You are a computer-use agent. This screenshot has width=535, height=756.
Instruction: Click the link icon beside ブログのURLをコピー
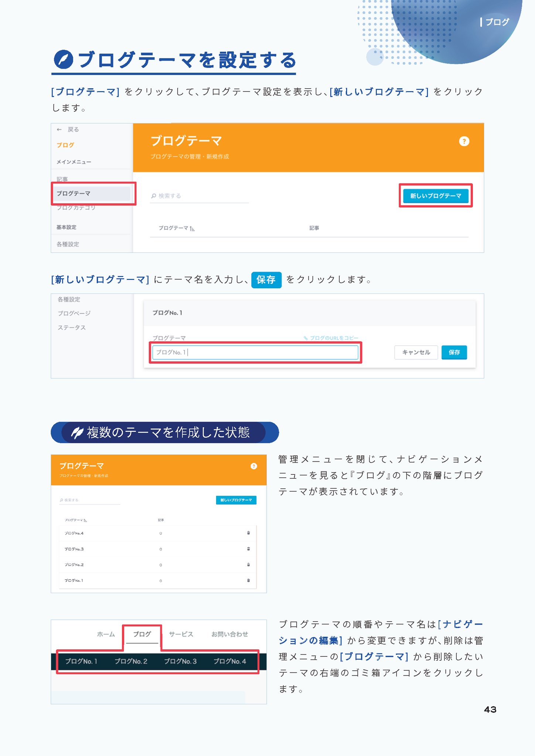[306, 338]
